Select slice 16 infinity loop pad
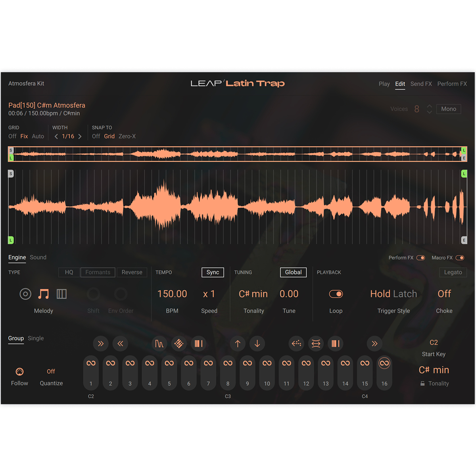The image size is (476, 476). [384, 363]
